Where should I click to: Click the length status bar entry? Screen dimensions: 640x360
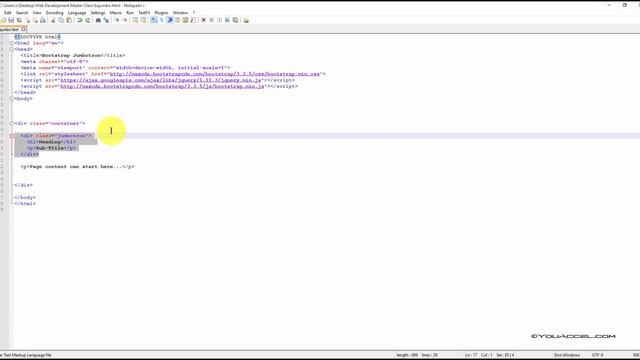click(x=407, y=355)
